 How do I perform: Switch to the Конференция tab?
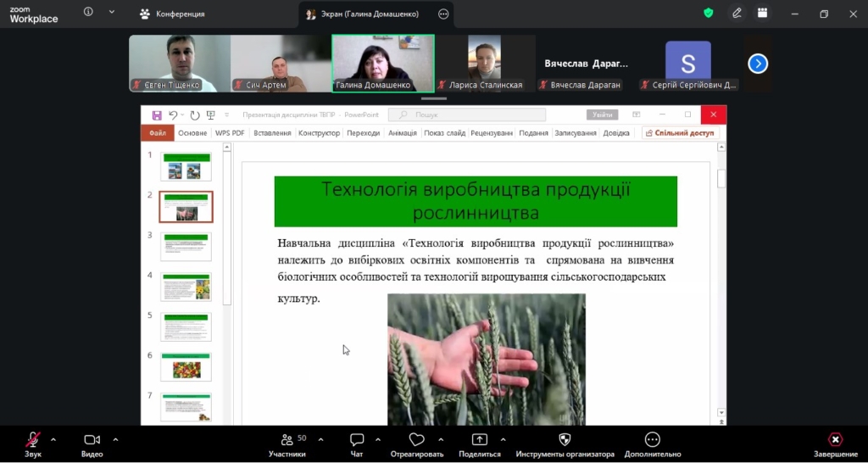[172, 14]
